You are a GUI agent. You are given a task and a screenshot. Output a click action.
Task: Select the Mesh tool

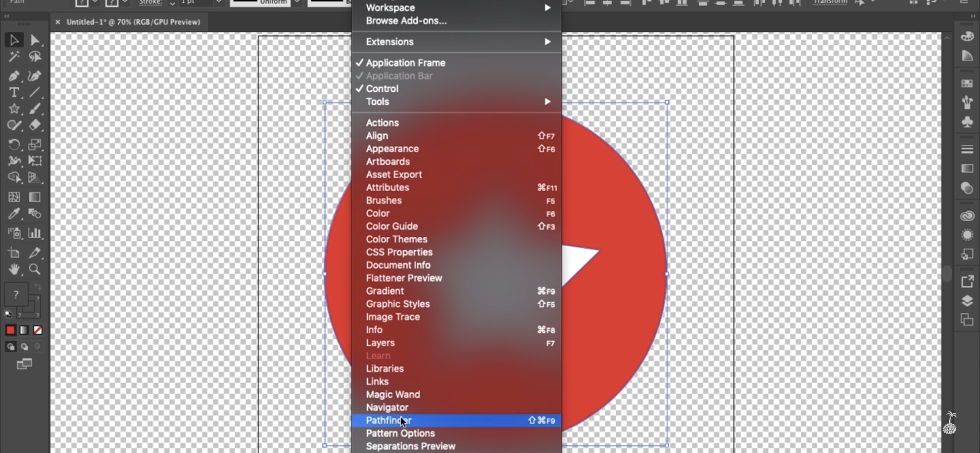[14, 197]
